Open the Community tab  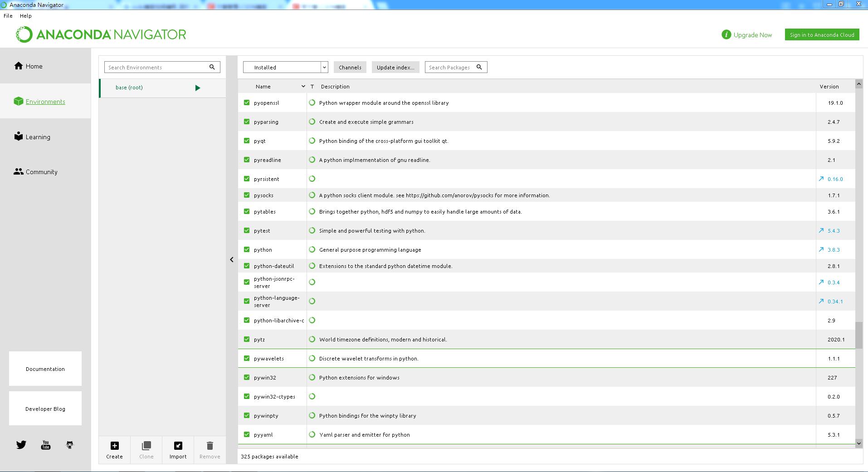pos(45,171)
